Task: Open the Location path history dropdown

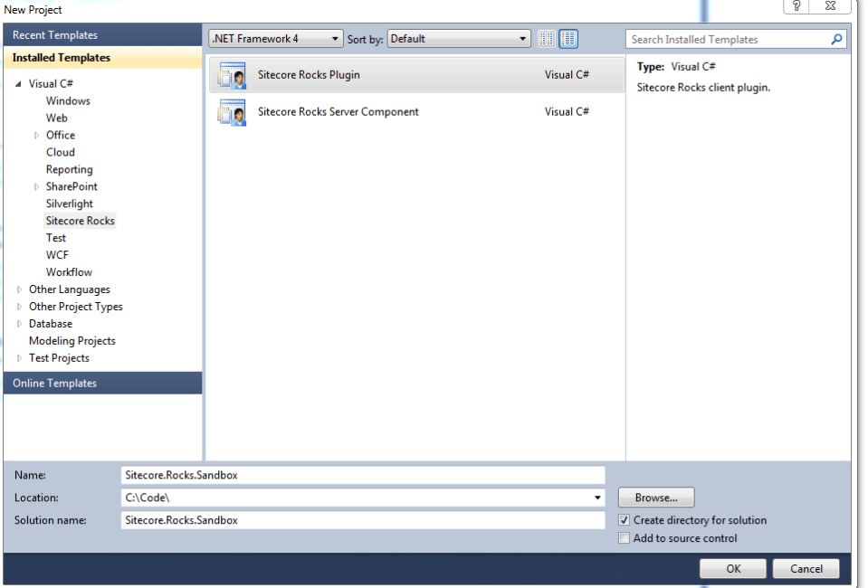Action: point(596,497)
